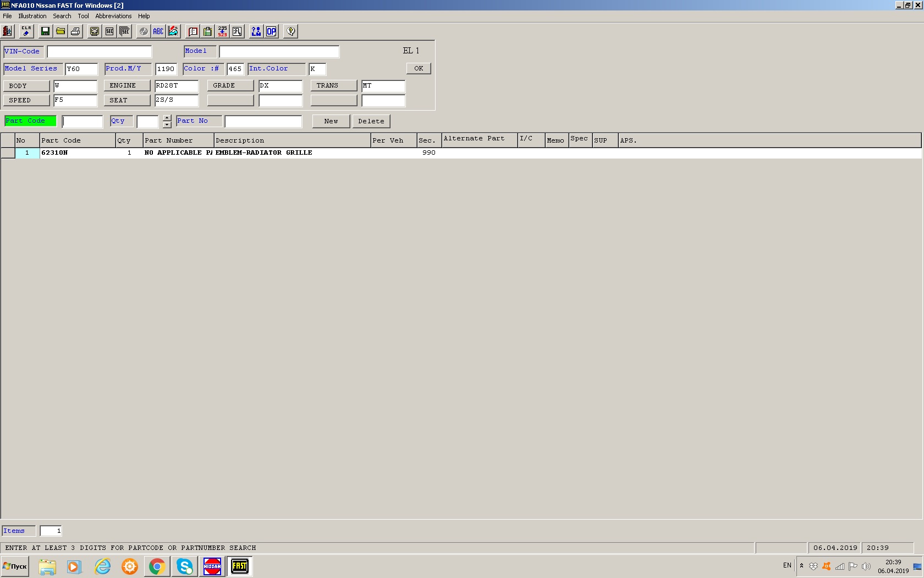Click the clipboard parts list icon
Image resolution: width=924 pixels, height=578 pixels.
pos(207,31)
